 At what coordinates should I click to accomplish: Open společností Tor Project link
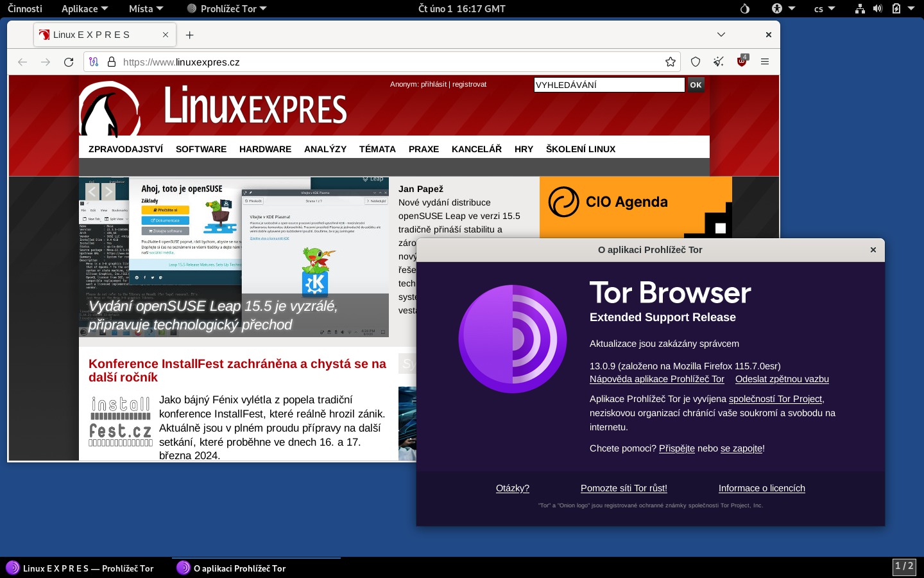pyautogui.click(x=775, y=399)
